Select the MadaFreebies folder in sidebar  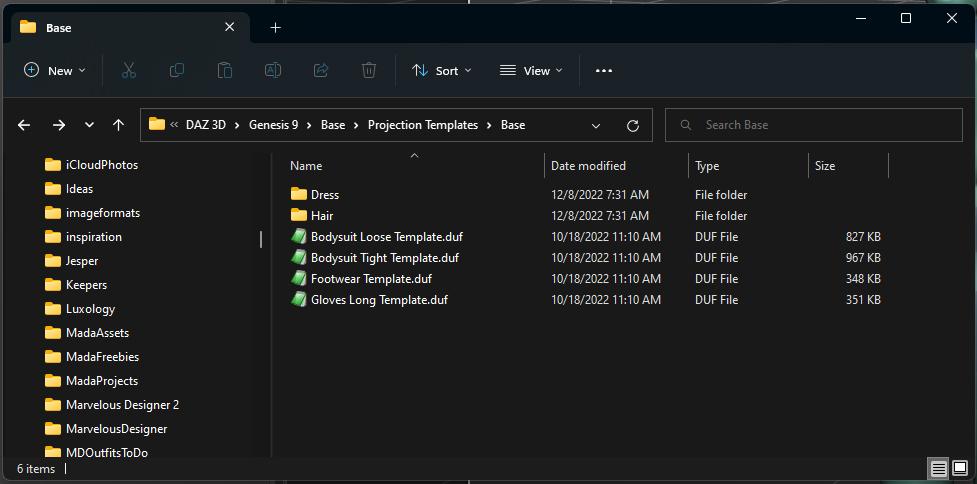pos(102,357)
